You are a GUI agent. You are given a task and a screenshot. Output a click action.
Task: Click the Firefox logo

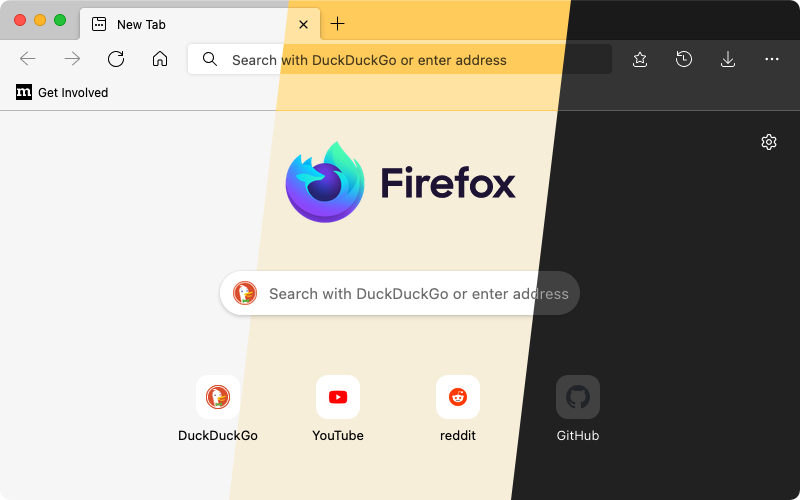(325, 182)
